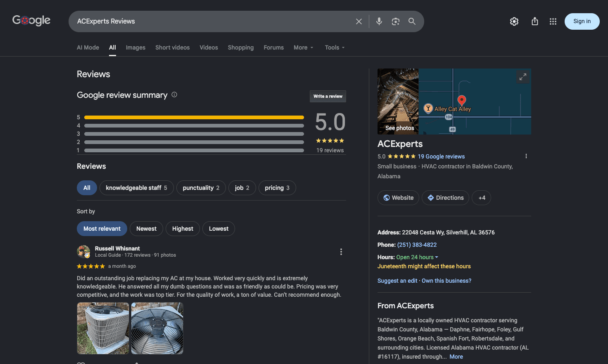Expand the Tools dropdown
Viewport: 608px width, 364px height.
[335, 47]
